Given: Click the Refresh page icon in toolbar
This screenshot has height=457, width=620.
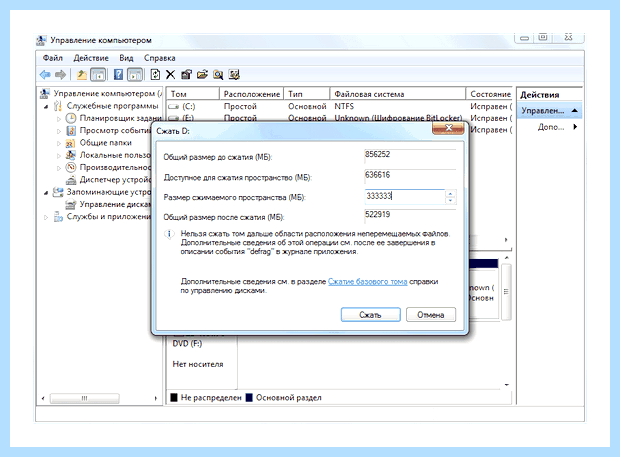Looking at the screenshot, I should 155,74.
